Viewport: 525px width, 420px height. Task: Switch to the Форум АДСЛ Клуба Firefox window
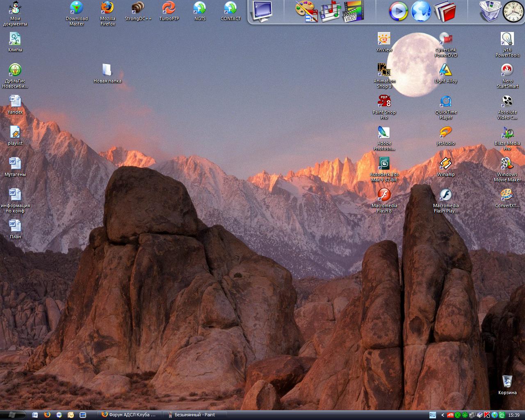[129, 415]
